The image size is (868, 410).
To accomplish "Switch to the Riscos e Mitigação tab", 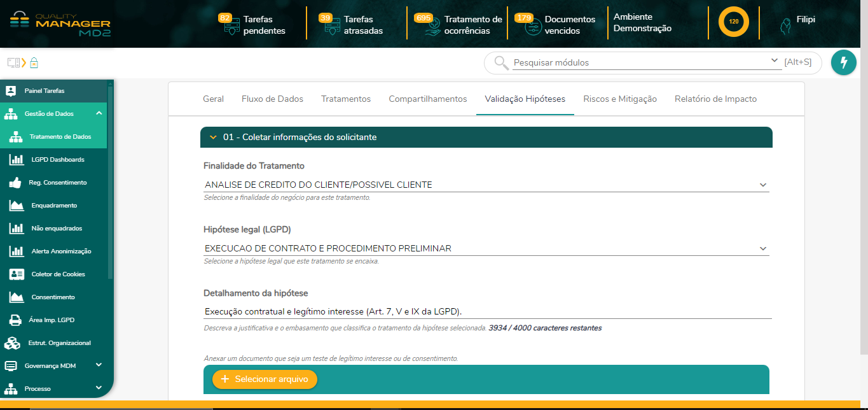I will pos(619,99).
